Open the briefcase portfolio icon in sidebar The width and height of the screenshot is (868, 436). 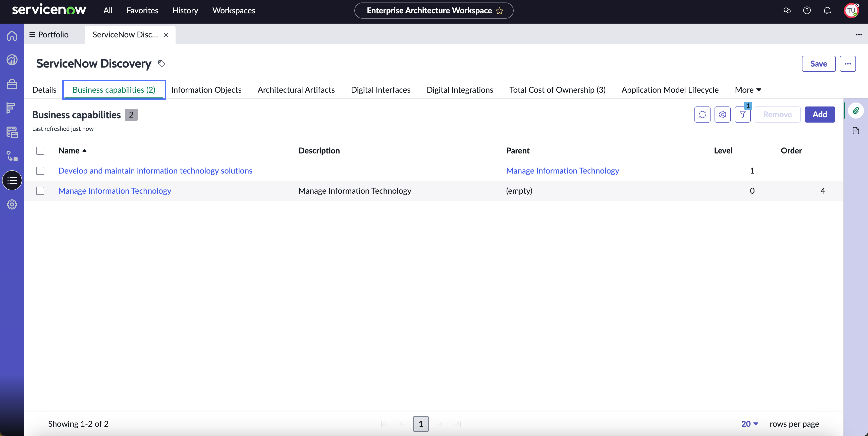[12, 84]
